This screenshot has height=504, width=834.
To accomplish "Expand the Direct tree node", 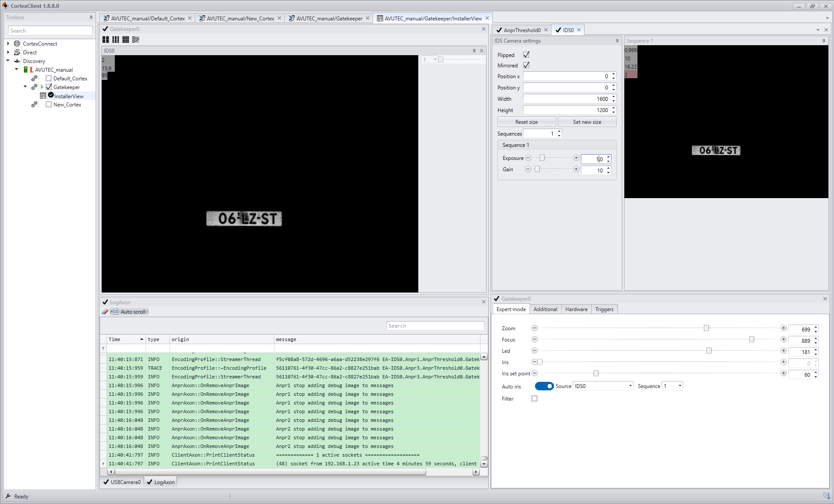I will tap(8, 52).
